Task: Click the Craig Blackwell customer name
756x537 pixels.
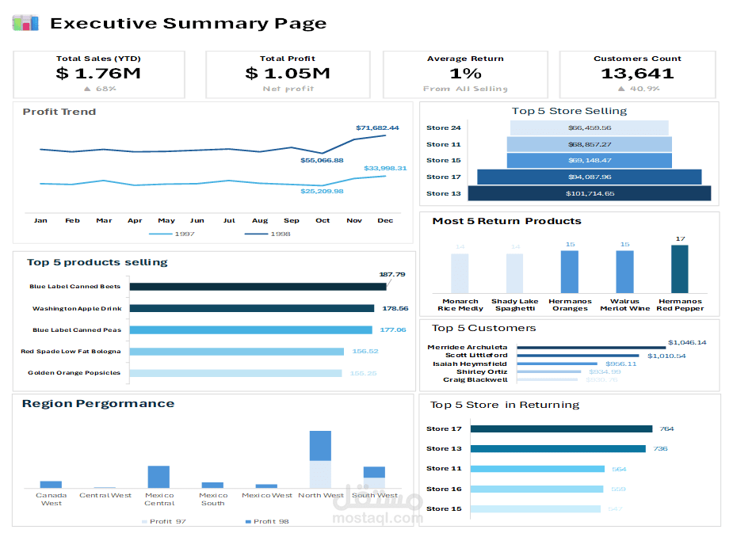Action: click(x=475, y=380)
